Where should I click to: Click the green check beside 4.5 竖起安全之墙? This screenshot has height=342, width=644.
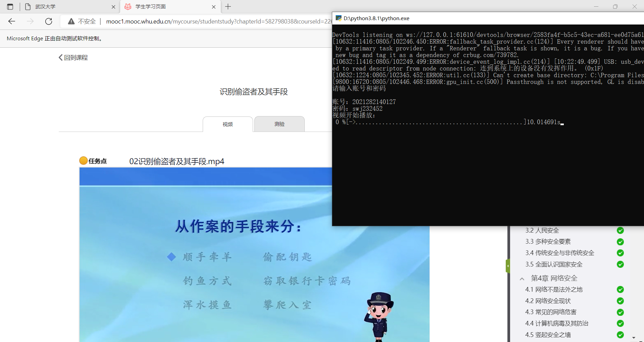[620, 335]
